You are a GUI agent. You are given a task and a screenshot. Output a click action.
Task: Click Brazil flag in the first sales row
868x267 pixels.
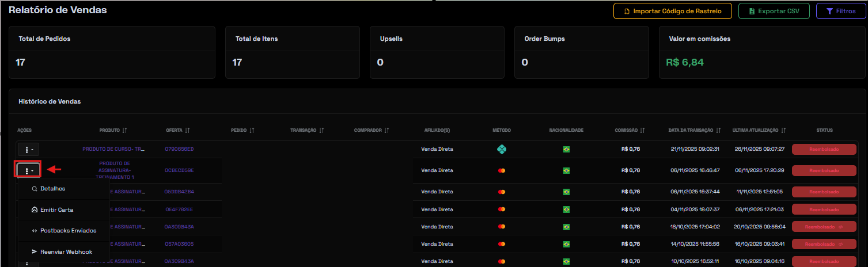click(566, 150)
